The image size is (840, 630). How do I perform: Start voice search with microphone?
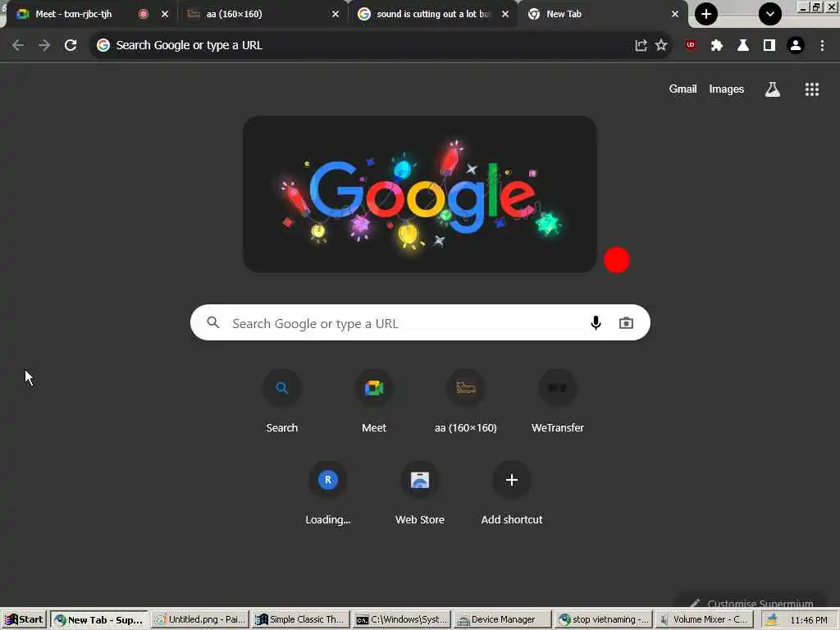point(596,322)
